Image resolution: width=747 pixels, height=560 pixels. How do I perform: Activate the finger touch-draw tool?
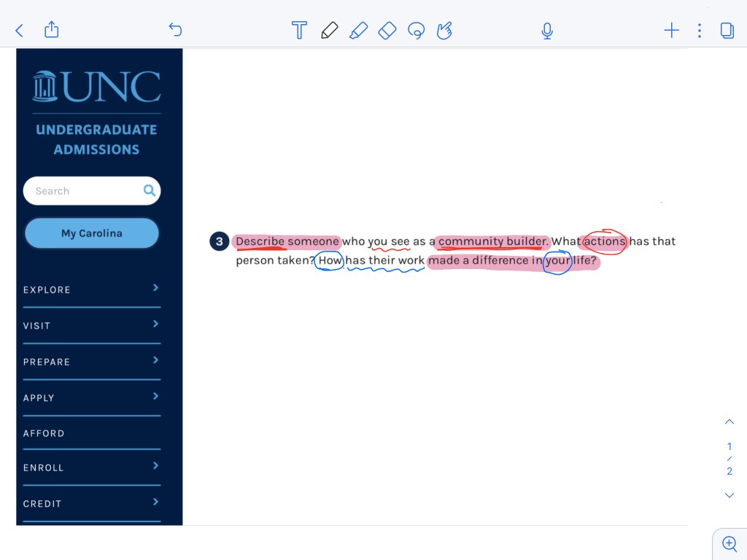click(444, 30)
